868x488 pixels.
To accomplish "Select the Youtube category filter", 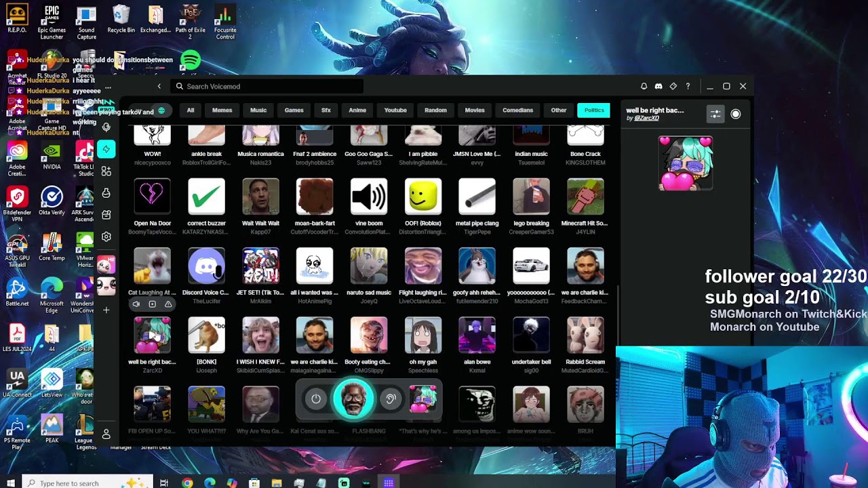I will tap(395, 110).
